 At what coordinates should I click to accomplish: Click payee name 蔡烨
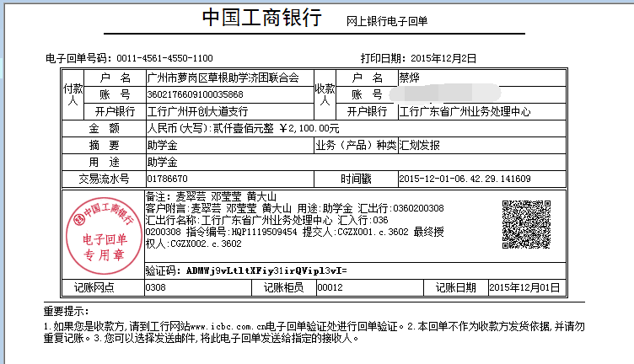(409, 78)
